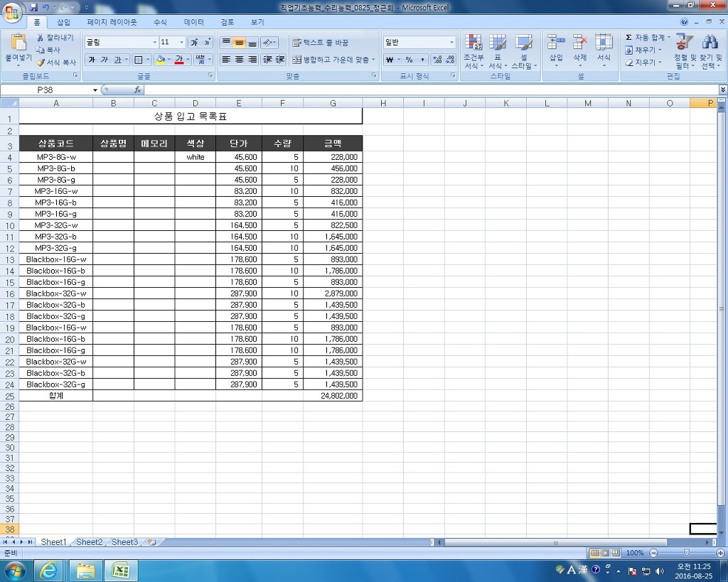Screen dimensions: 728x582
Task: Toggle middle vertical alignment
Action: [239, 42]
